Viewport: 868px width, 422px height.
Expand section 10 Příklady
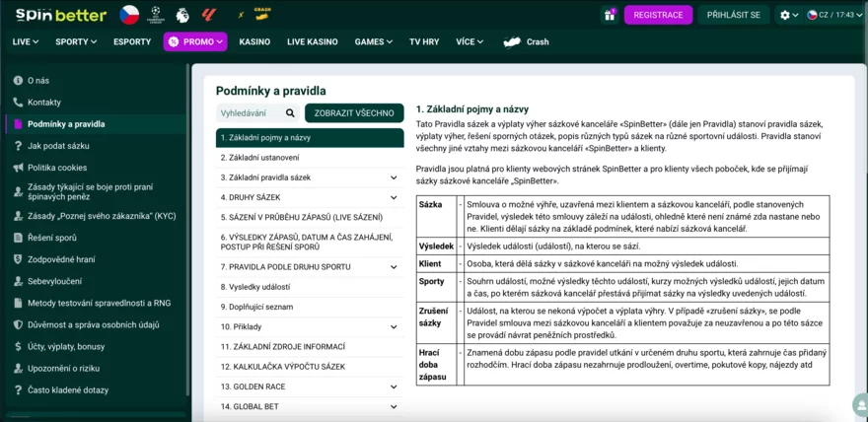394,326
